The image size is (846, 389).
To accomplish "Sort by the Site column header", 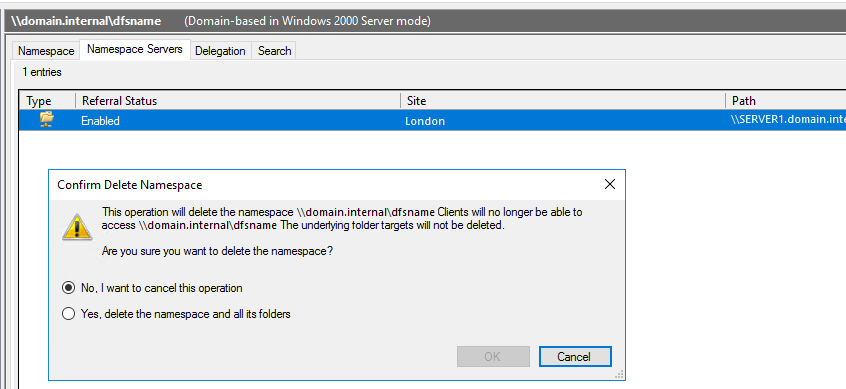I will [563, 101].
